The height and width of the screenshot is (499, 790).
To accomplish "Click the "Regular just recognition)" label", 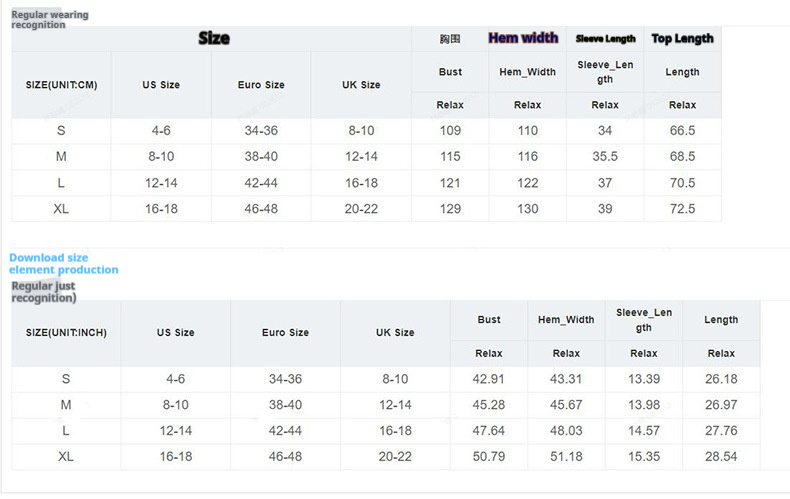I will (x=43, y=292).
